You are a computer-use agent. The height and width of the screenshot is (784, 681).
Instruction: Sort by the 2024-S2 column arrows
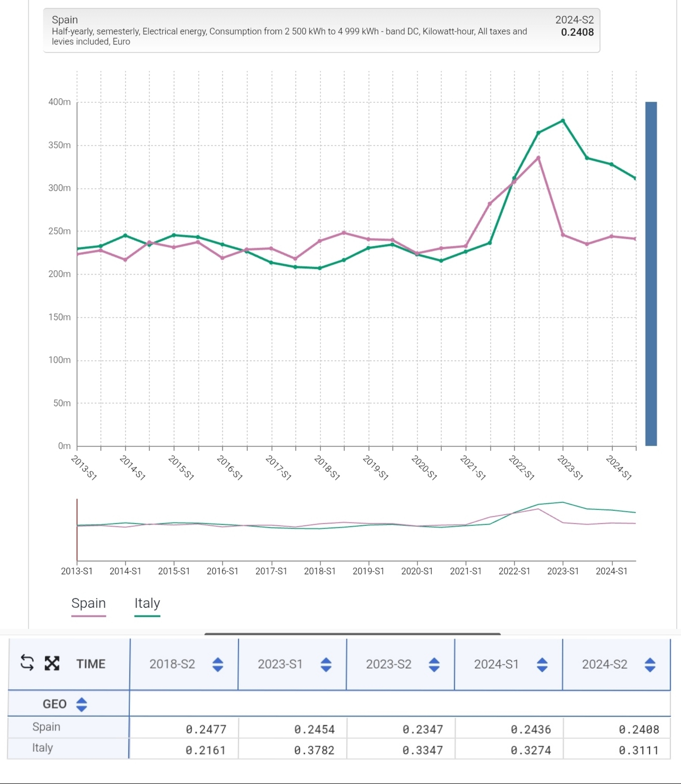[x=650, y=665]
